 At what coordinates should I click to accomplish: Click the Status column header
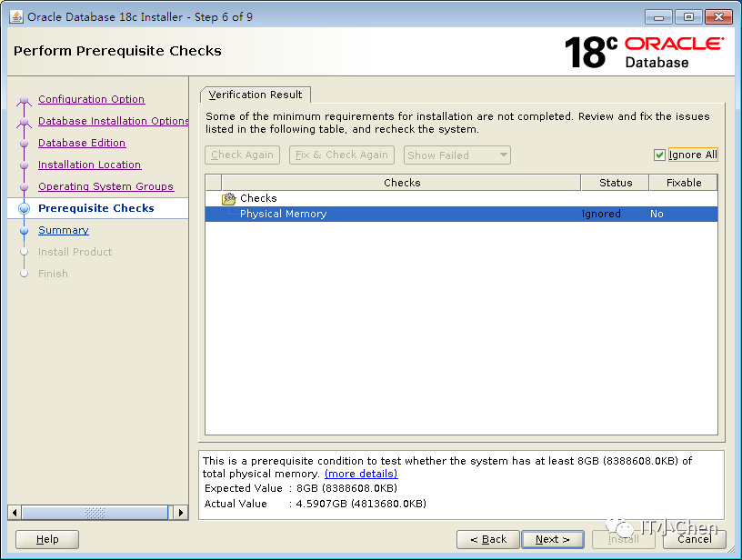pyautogui.click(x=616, y=183)
